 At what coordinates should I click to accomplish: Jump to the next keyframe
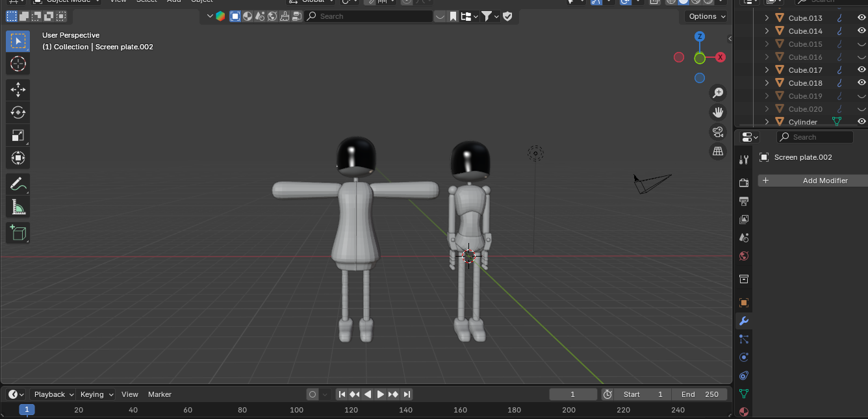point(394,394)
